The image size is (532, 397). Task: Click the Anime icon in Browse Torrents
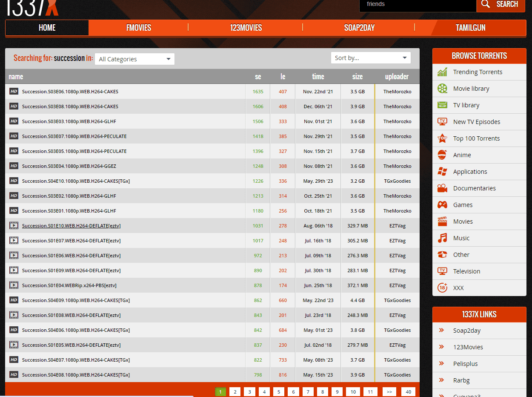(x=442, y=155)
